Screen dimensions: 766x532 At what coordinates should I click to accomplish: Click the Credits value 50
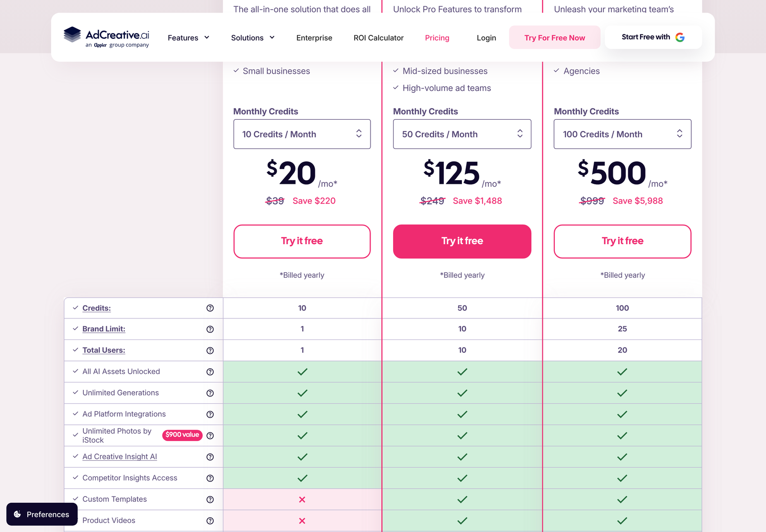coord(462,308)
